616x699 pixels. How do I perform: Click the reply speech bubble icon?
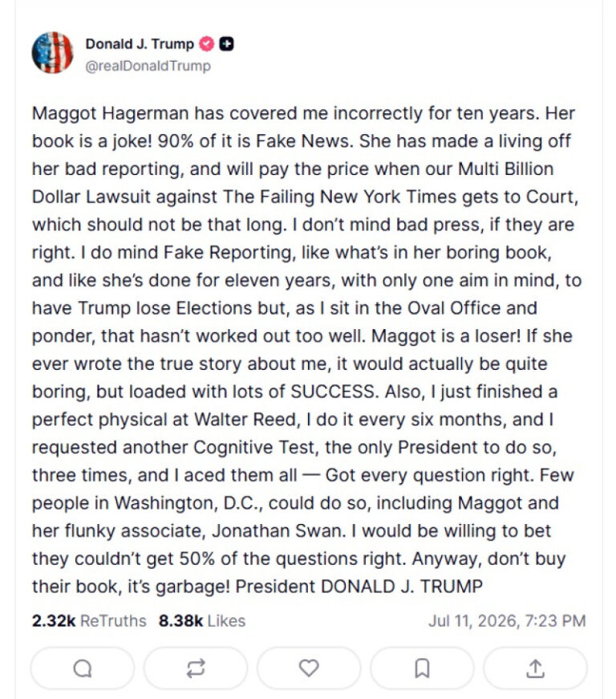tap(83, 669)
